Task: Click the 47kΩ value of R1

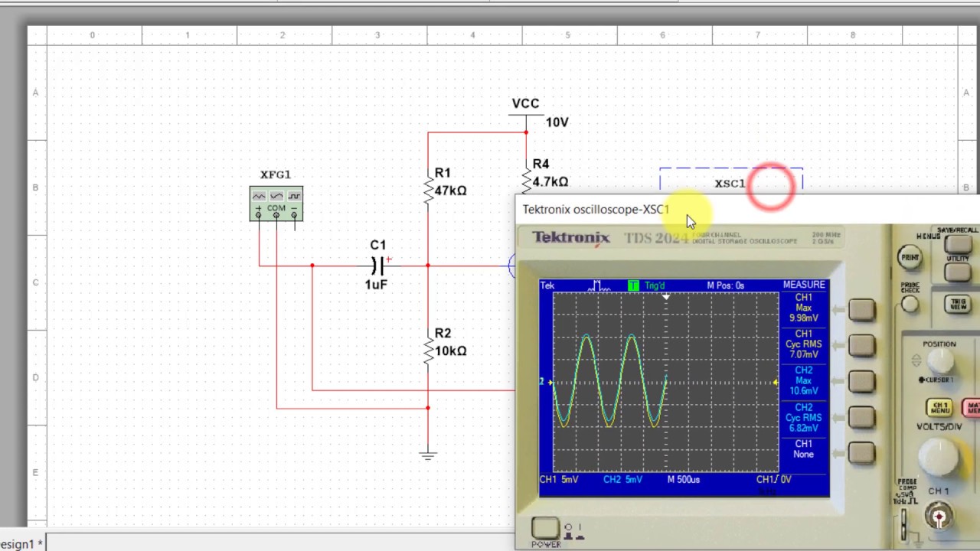Action: [450, 191]
